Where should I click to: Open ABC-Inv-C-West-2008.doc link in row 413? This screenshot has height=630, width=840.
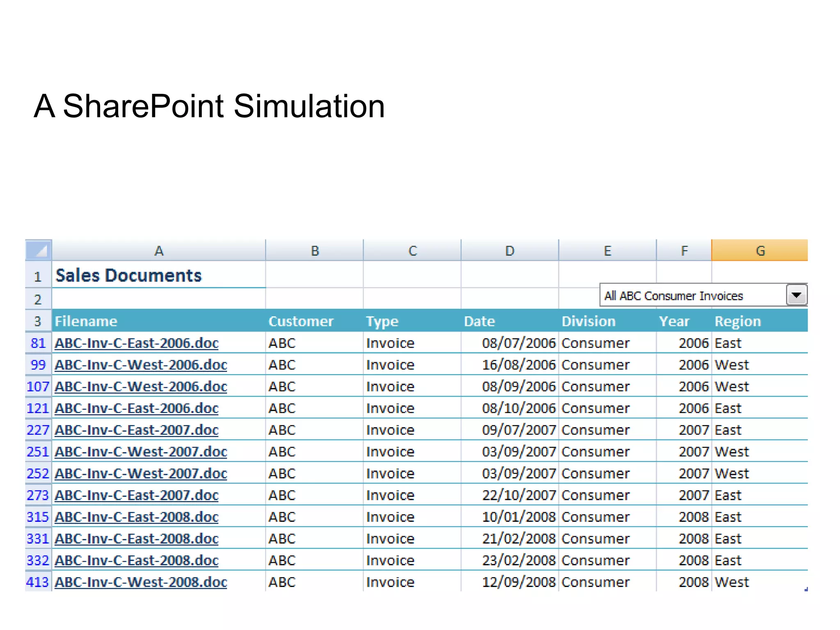point(141,582)
